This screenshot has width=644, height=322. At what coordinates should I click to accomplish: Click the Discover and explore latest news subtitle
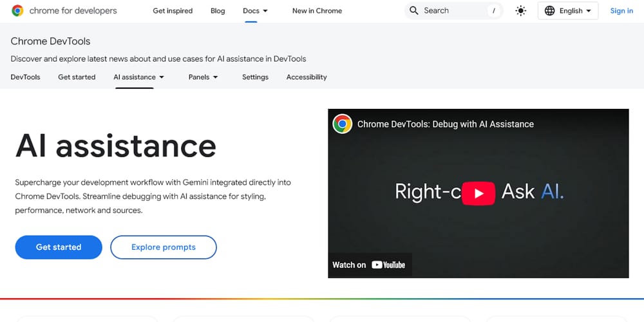coord(158,59)
